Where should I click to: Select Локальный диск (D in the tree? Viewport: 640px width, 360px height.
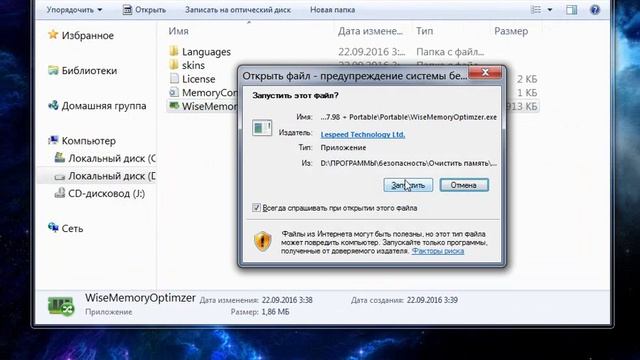click(112, 176)
